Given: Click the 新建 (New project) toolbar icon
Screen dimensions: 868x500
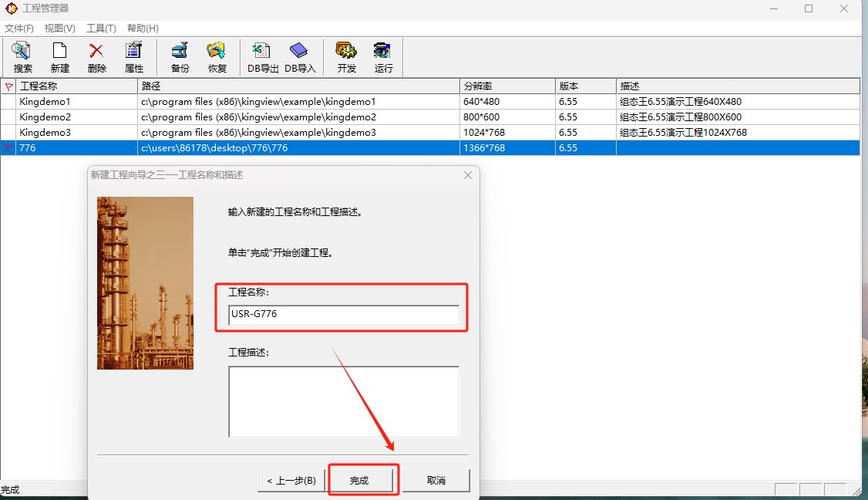Looking at the screenshot, I should pos(59,57).
